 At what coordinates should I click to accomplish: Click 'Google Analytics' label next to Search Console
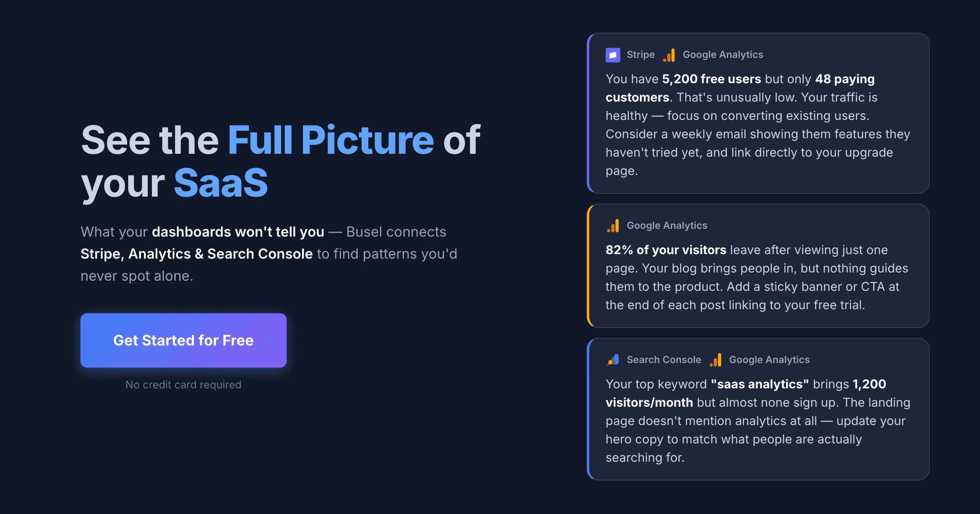click(x=769, y=360)
